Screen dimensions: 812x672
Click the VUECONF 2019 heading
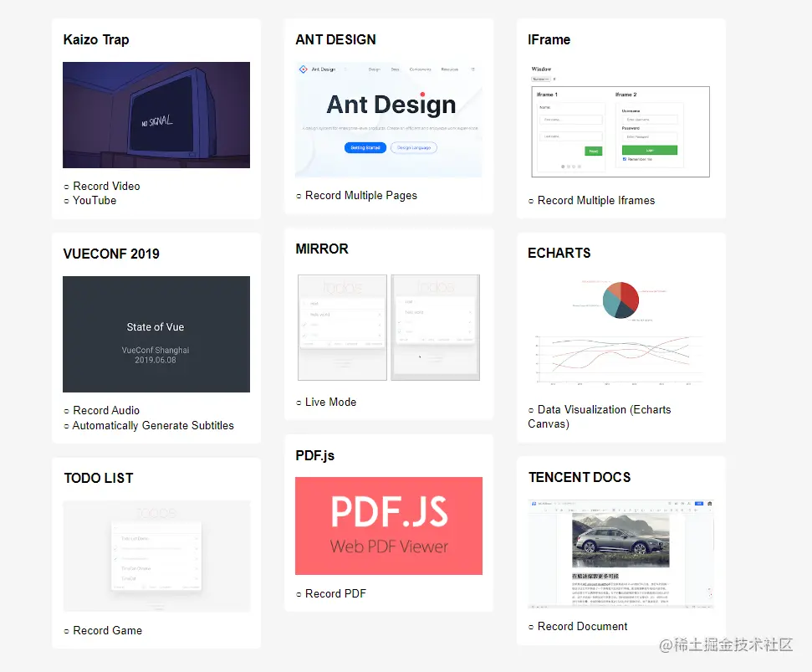[111, 254]
